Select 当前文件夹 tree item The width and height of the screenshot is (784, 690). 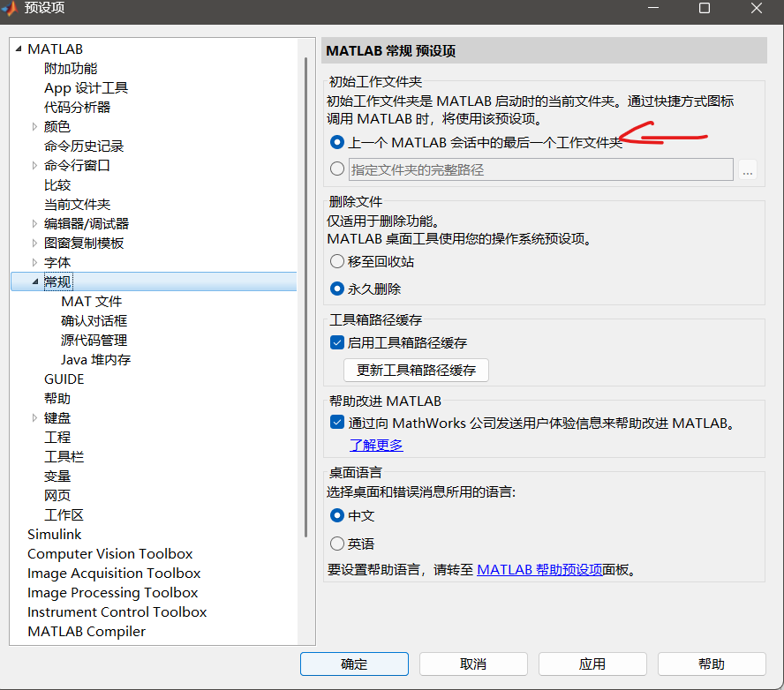click(x=77, y=205)
